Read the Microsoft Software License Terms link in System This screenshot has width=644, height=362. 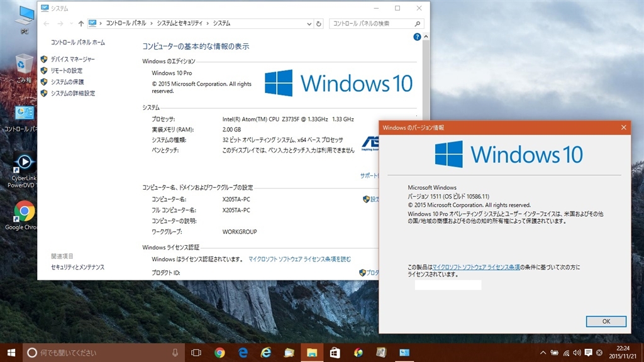[299, 260]
